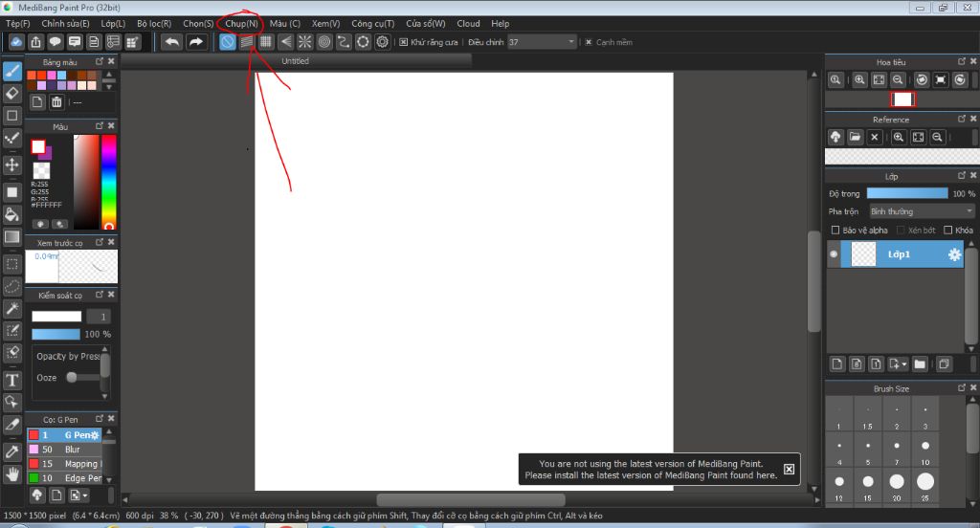
Task: Enable crisscross grid snap
Action: pos(266,42)
